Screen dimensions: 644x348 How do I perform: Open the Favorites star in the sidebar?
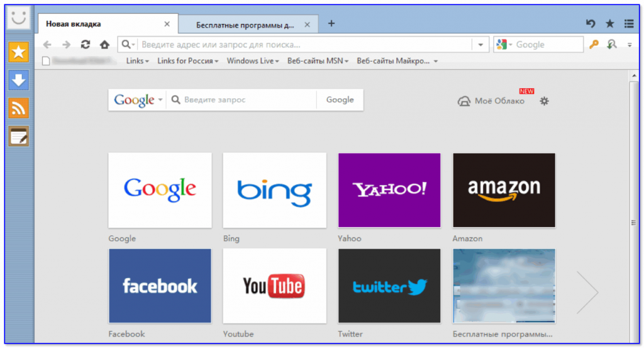coord(19,52)
